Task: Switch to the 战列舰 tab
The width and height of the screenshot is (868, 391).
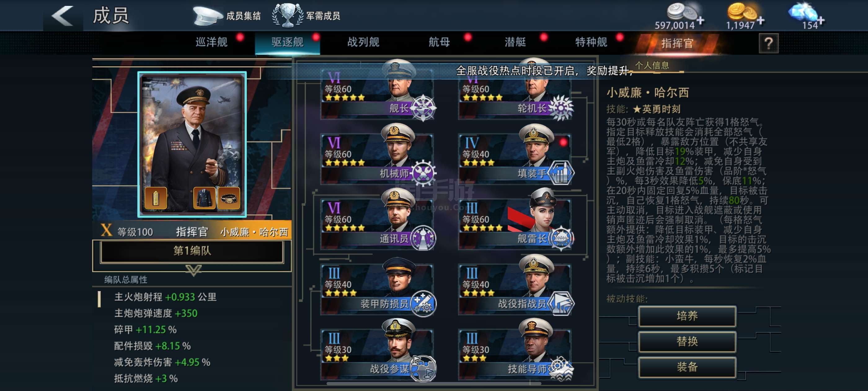Action: pos(363,42)
